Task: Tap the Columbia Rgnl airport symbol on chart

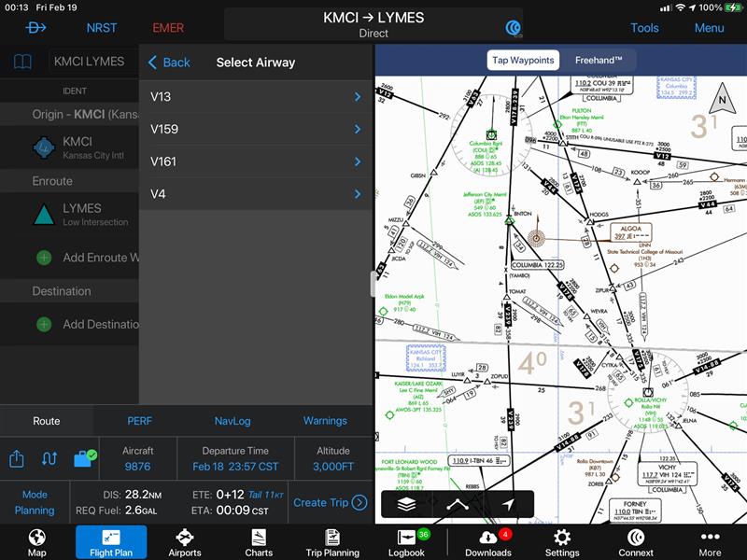Action: [x=491, y=134]
